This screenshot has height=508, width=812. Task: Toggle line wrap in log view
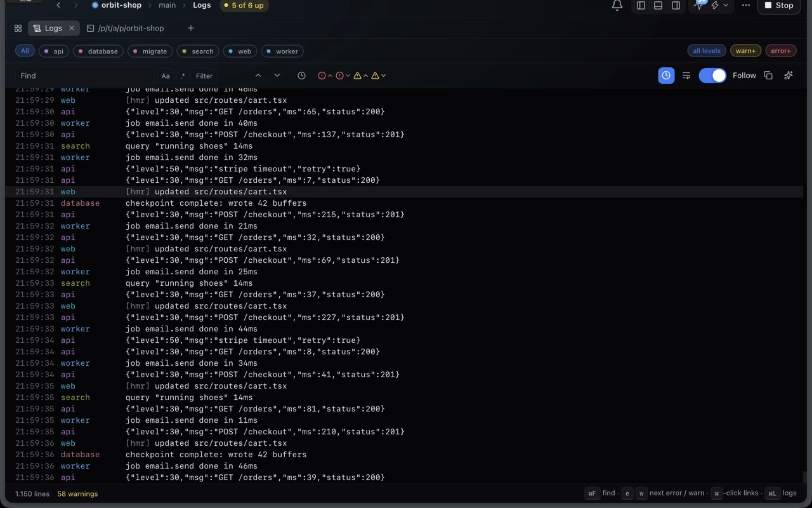point(686,76)
